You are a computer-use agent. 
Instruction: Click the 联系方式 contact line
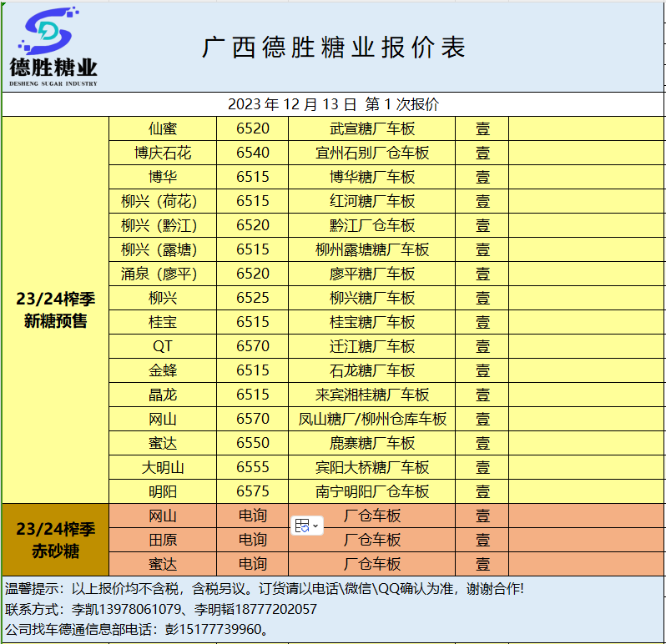[x=161, y=609]
